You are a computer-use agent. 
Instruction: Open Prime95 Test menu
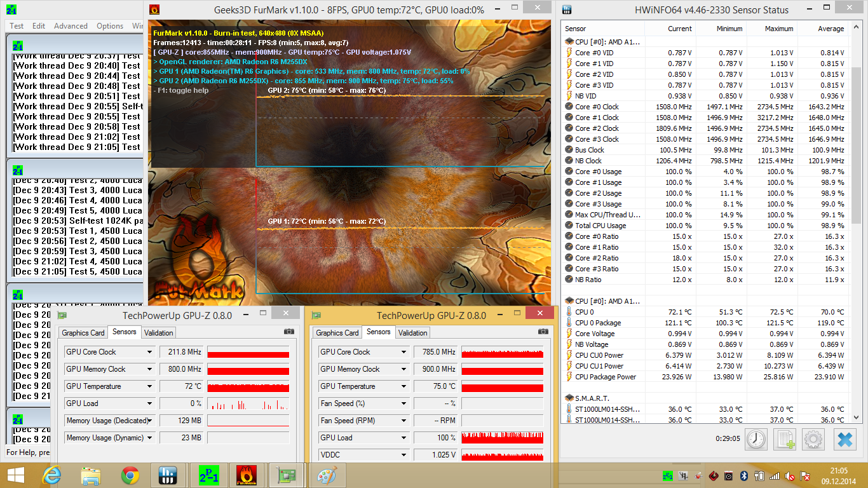[17, 26]
